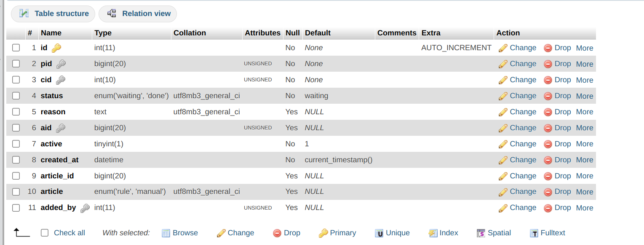Open More menu for the added_by row
This screenshot has width=644, height=245.
pyautogui.click(x=584, y=208)
